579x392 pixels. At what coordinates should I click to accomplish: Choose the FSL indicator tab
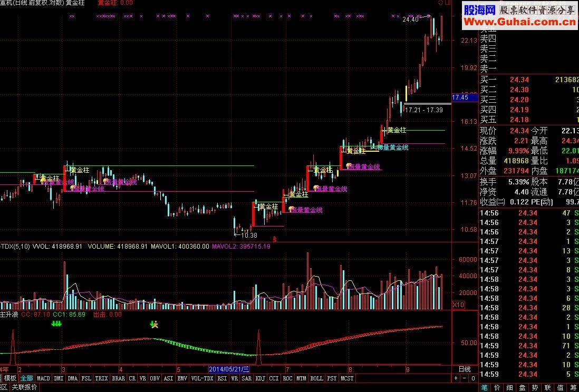86,378
